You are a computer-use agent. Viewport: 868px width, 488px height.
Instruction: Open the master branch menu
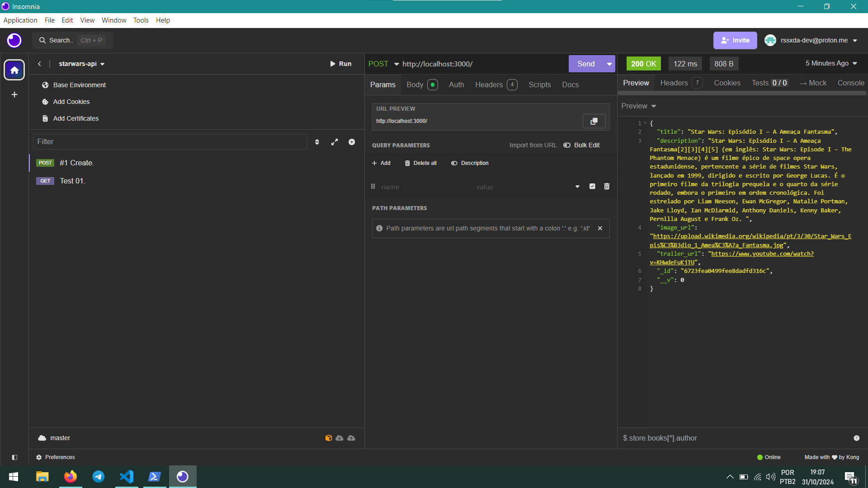point(54,438)
